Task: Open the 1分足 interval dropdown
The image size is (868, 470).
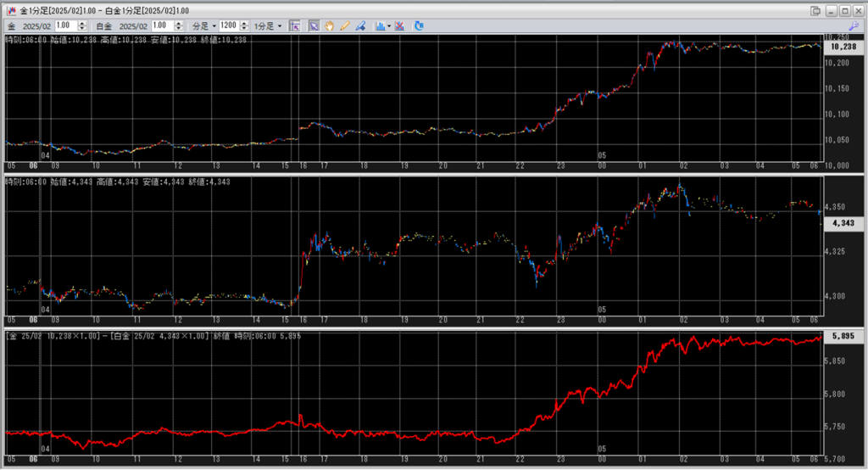Action: (x=269, y=26)
